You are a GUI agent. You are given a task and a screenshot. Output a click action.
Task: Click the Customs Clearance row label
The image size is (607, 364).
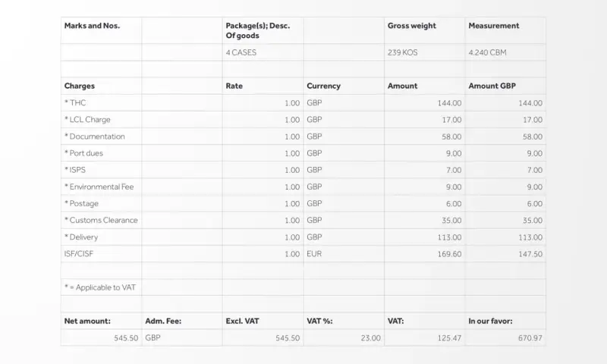coord(101,220)
